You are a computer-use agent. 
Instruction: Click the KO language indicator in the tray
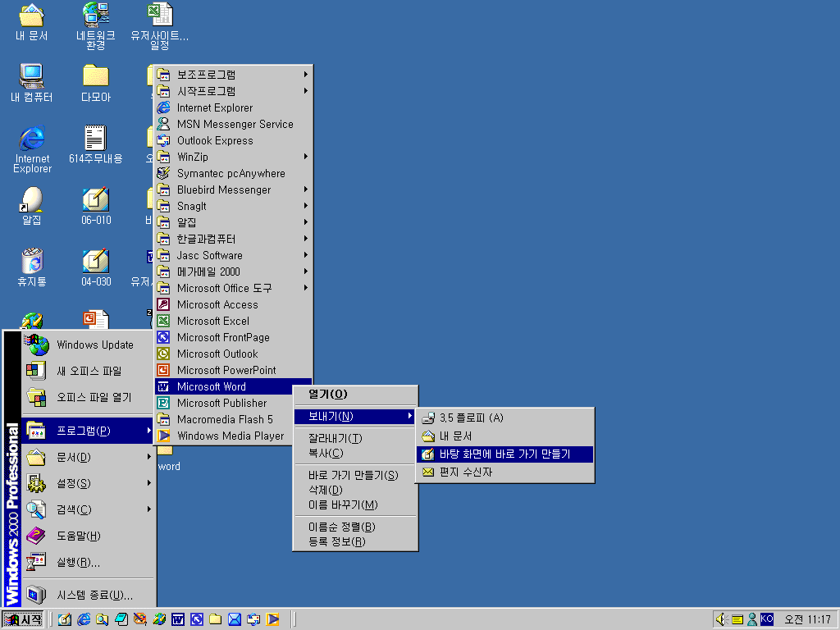[767, 619]
